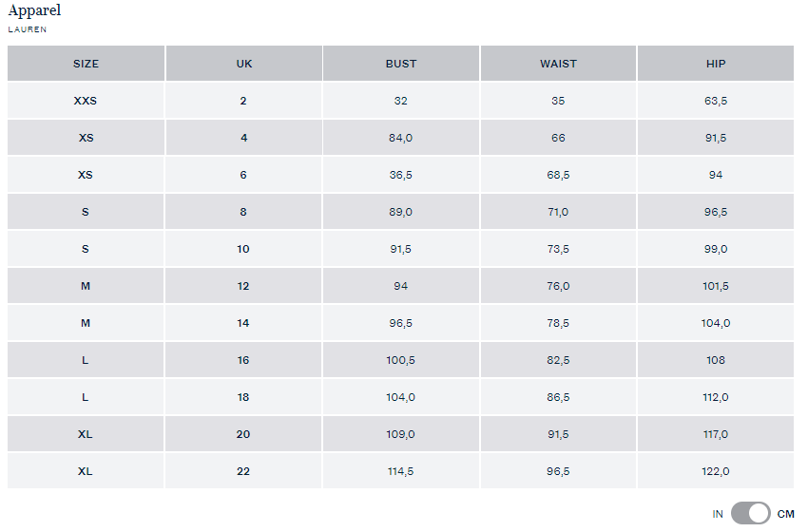Click the BUST column header
808x532 pixels.
401,64
